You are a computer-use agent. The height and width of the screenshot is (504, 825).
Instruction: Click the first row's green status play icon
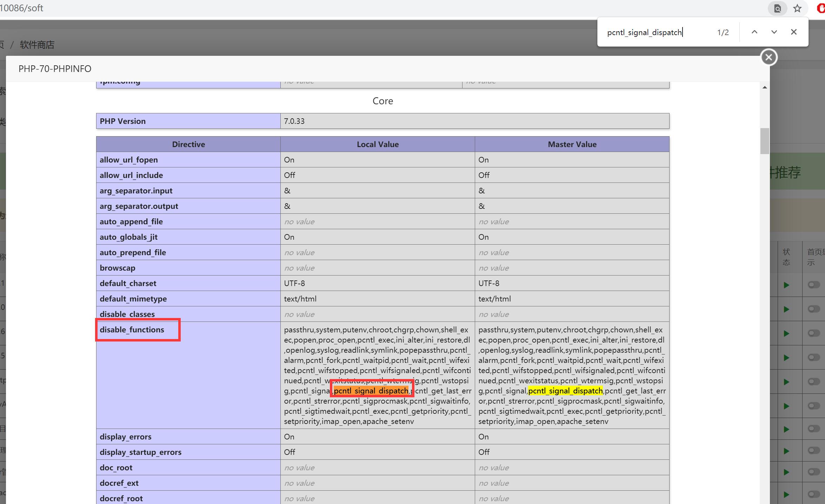[786, 285]
